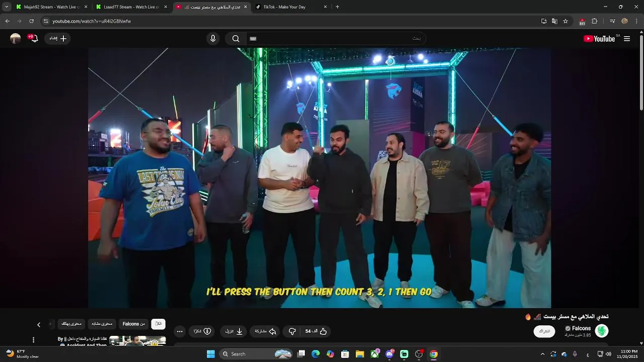
Task: Download the video via download button
Action: 234,331
